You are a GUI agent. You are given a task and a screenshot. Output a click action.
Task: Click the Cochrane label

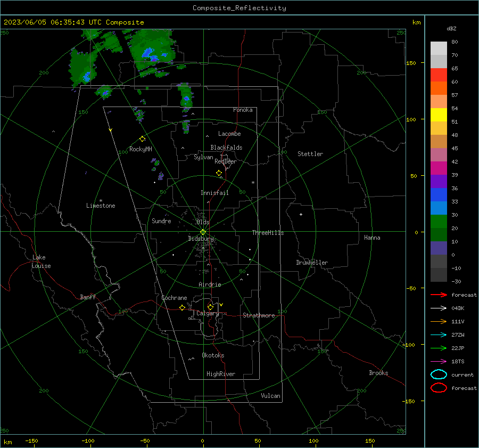174,298
